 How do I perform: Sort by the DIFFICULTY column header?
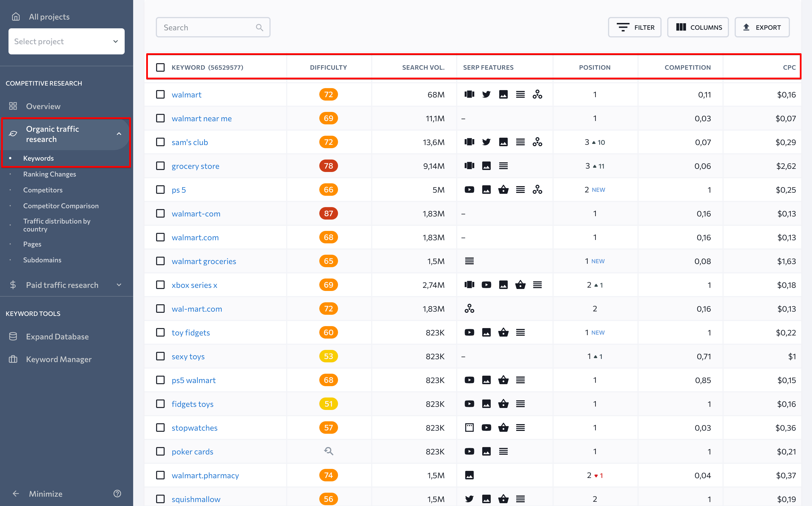pos(328,67)
